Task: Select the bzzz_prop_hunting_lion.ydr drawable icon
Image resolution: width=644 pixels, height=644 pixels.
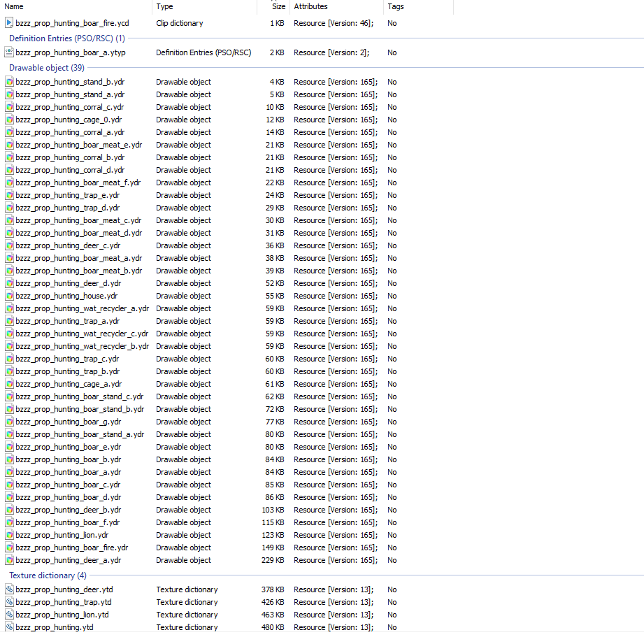Action: (x=9, y=535)
